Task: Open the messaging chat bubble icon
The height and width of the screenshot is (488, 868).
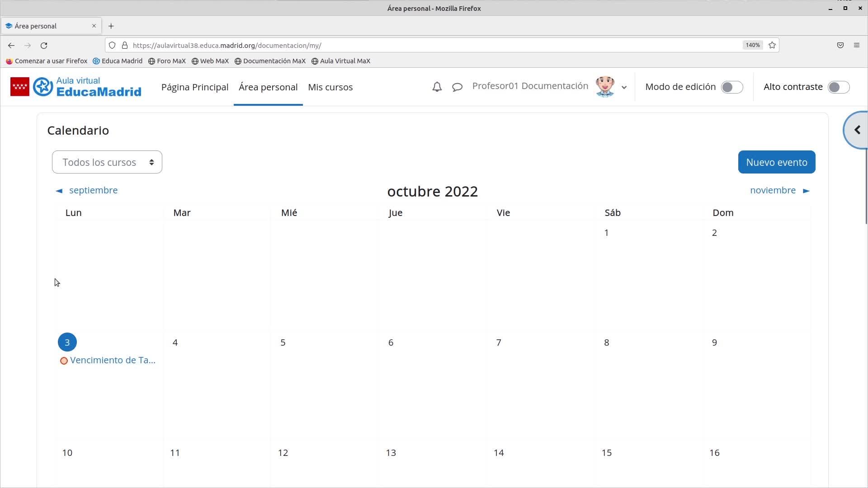Action: coord(457,87)
